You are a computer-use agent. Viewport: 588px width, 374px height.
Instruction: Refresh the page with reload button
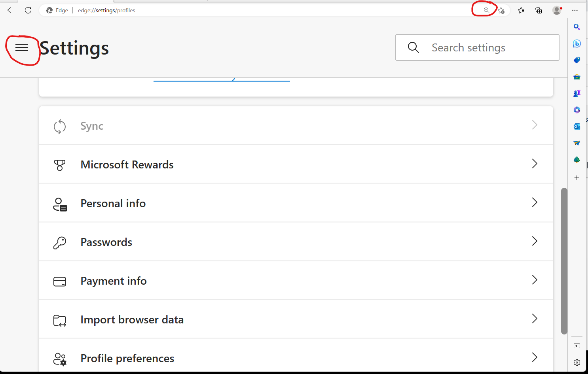(x=28, y=10)
